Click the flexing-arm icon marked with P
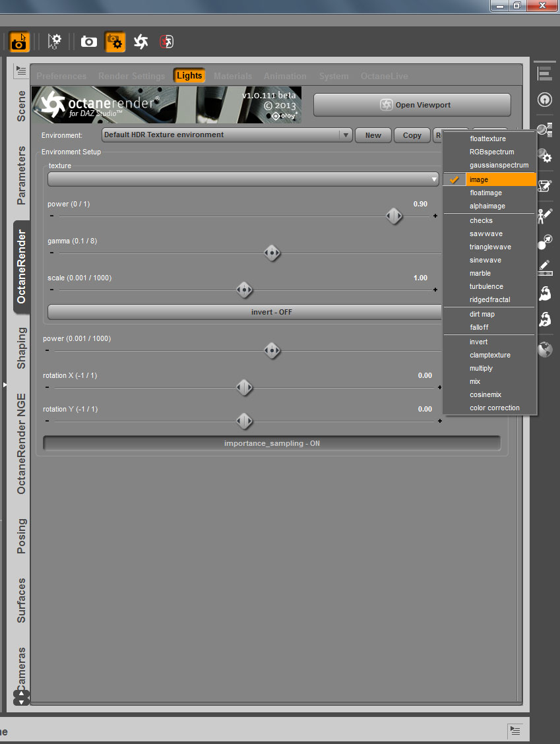 545,319
